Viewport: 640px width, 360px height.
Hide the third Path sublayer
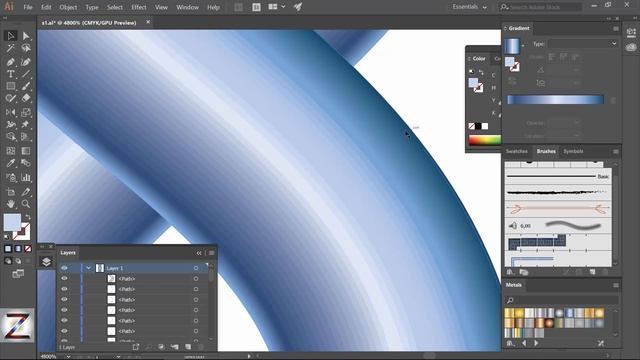point(64,300)
